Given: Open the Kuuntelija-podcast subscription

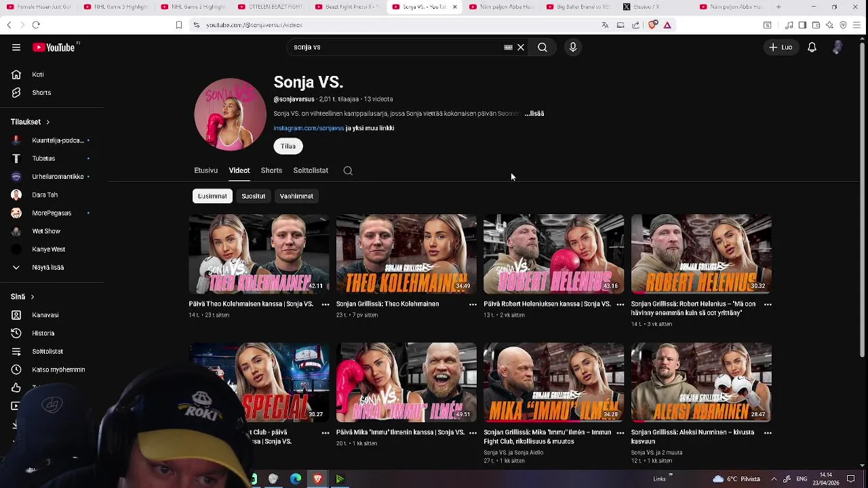Looking at the screenshot, I should 53,140.
